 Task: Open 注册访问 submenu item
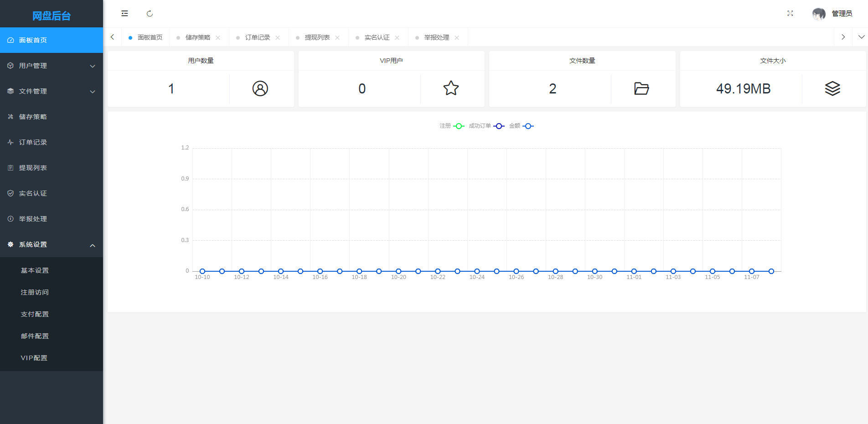point(52,292)
